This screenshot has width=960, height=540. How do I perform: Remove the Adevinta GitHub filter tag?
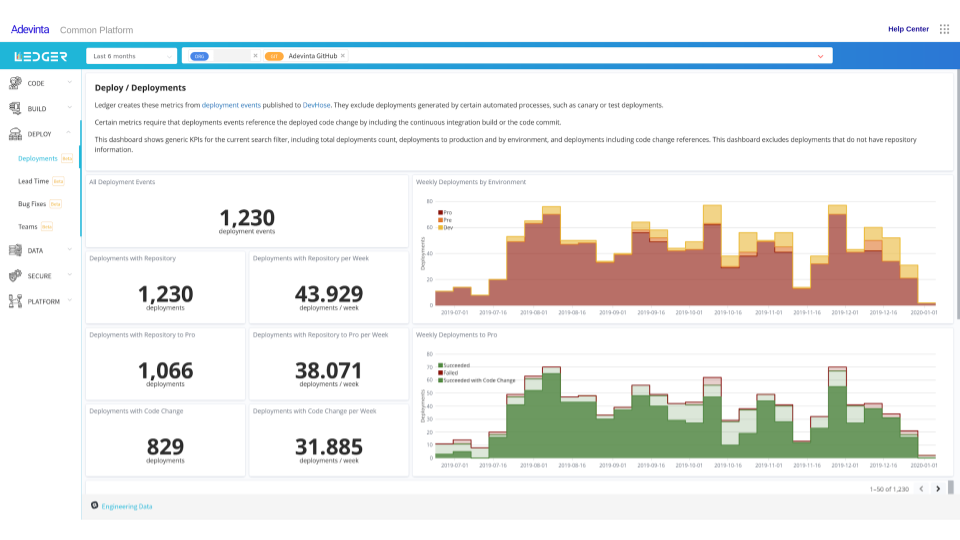pos(343,56)
